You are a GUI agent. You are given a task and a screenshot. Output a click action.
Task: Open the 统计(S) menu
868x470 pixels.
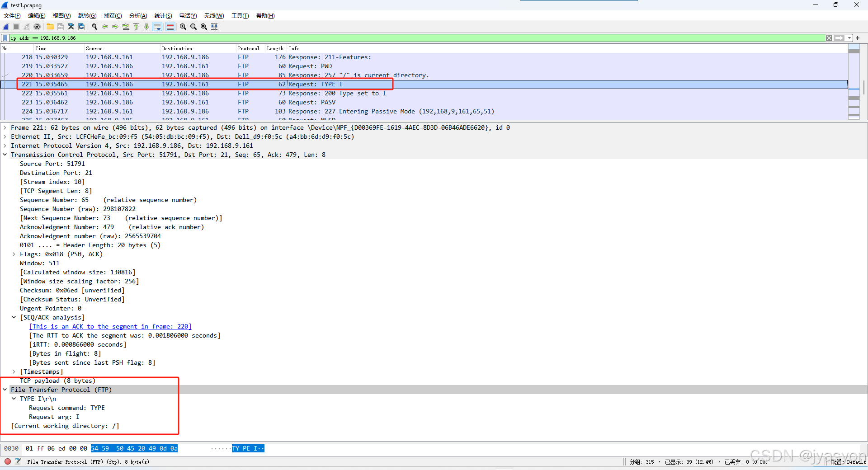tap(163, 15)
